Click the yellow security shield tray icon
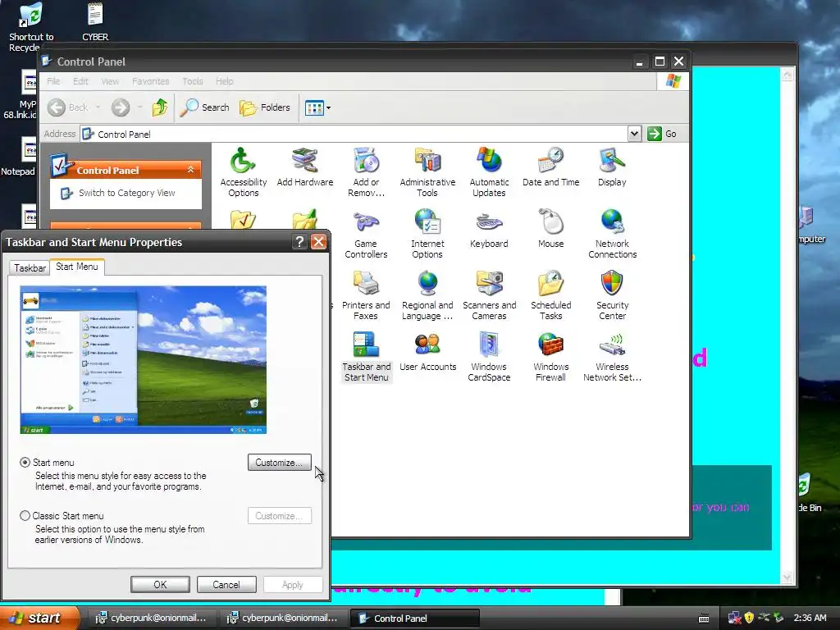Screen dimensions: 840x630 pyautogui.click(x=749, y=618)
